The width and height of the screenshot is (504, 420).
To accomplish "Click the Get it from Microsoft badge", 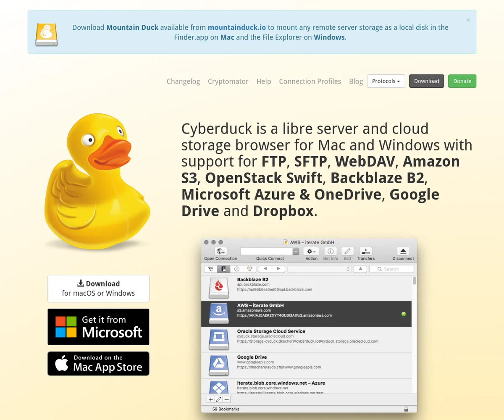I will [98, 327].
